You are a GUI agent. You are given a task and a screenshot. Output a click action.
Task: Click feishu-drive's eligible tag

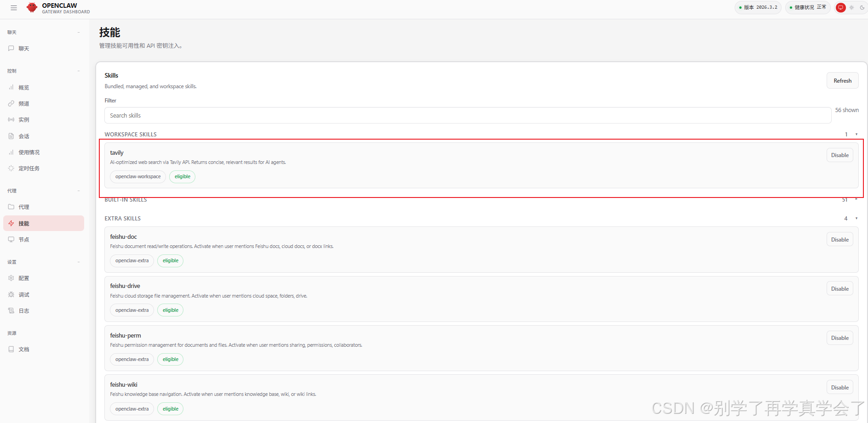[170, 310]
